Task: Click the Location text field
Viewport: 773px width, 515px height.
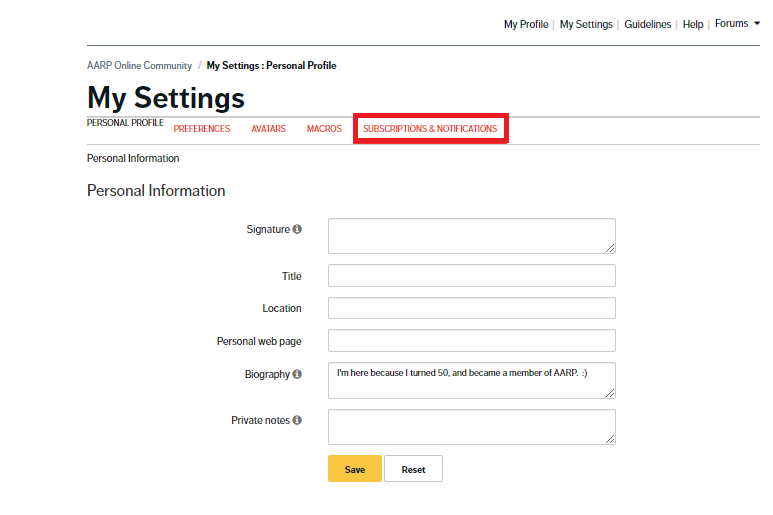Action: coord(471,308)
